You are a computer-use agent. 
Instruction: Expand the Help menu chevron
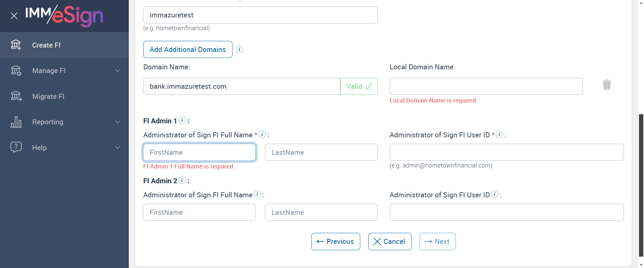coord(118,147)
